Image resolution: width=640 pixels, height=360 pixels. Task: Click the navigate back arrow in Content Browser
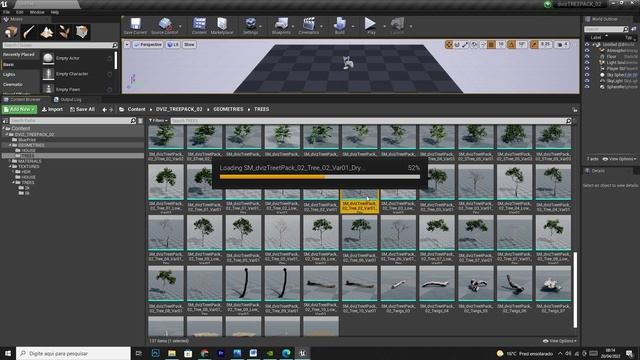point(104,109)
